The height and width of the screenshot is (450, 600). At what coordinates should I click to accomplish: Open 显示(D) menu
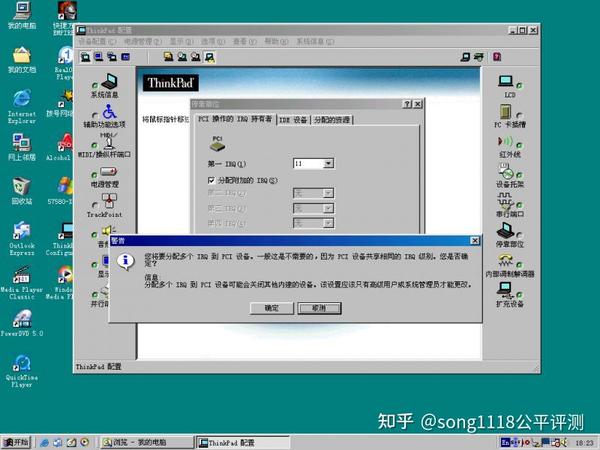point(182,41)
